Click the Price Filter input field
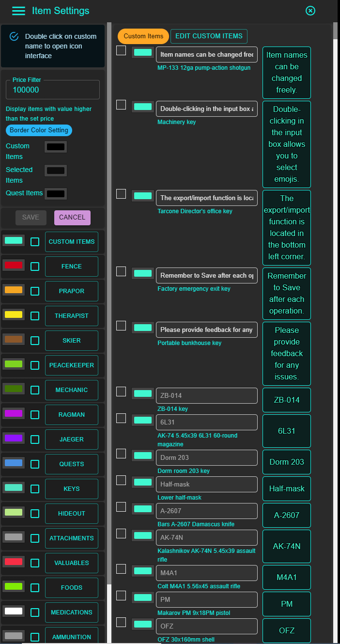Image resolution: width=340 pixels, height=644 pixels. coord(53,90)
